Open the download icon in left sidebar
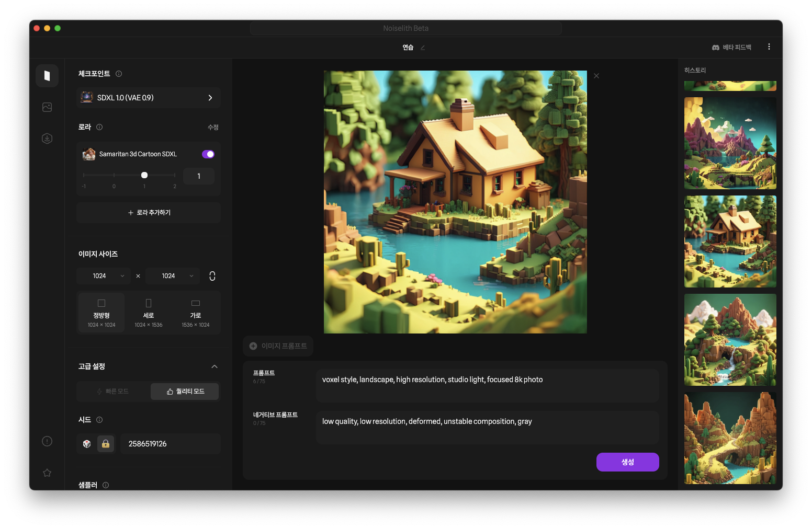Viewport: 812px width, 529px height. pos(47,139)
